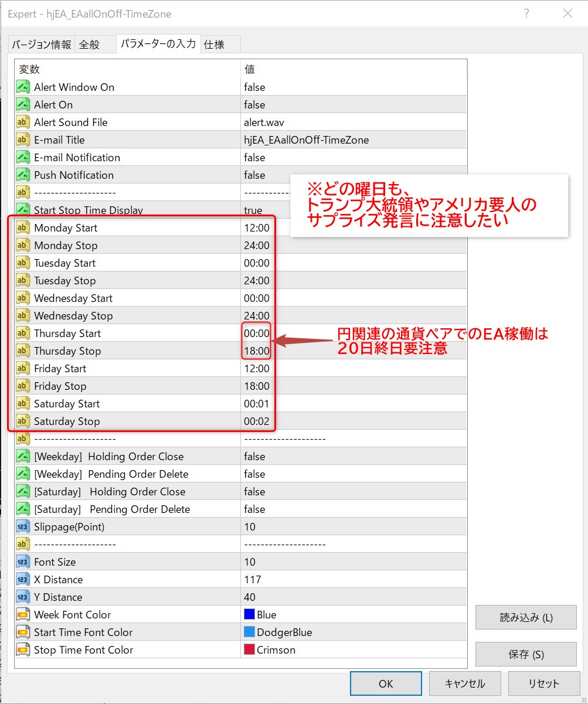
Task: Click the Monday Start string icon
Action: tap(23, 228)
